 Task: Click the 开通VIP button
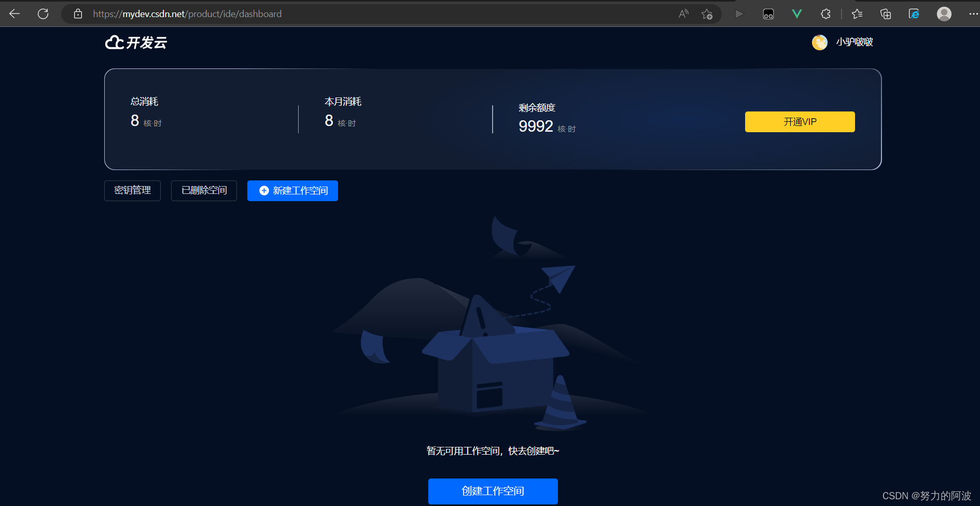800,122
